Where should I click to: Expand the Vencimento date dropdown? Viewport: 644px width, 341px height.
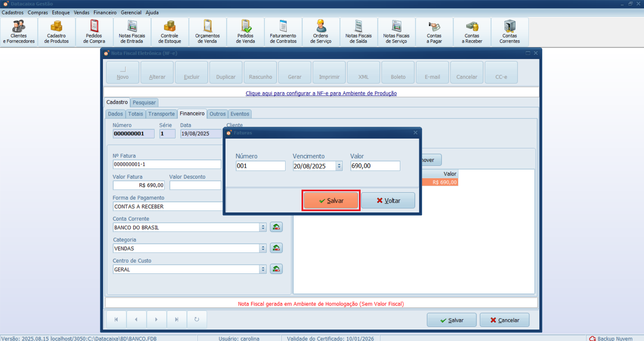[339, 166]
